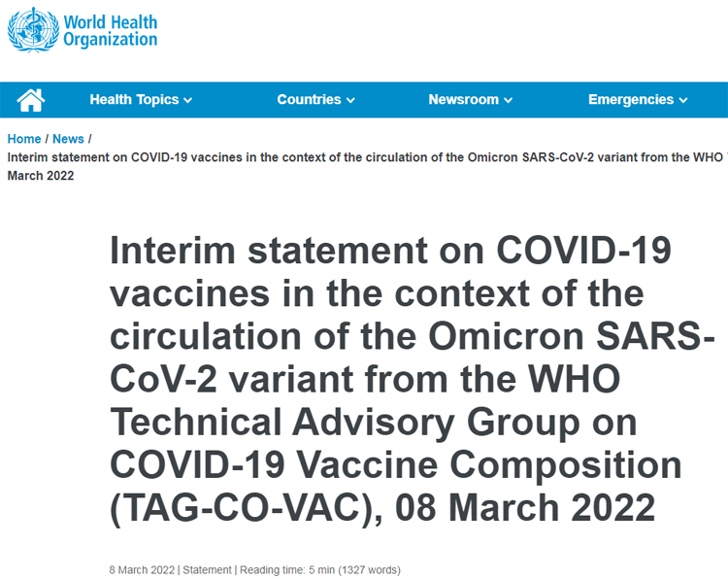
Task: Click the 8 March 2022 publication date
Action: [142, 570]
